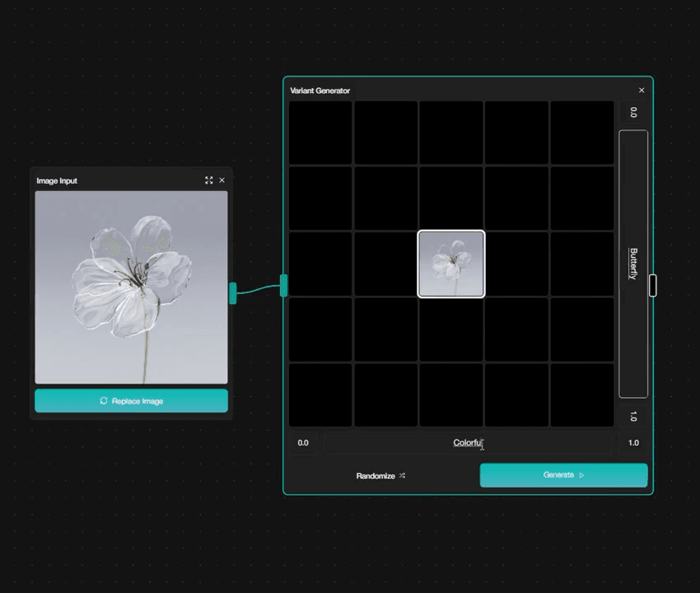Click the flower preview in the Image Input node

click(131, 286)
